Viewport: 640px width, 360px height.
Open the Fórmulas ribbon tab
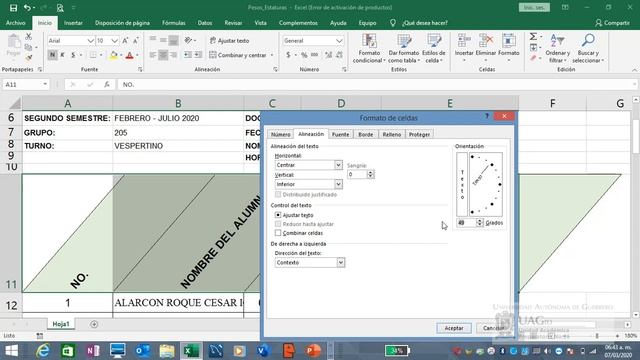173,23
